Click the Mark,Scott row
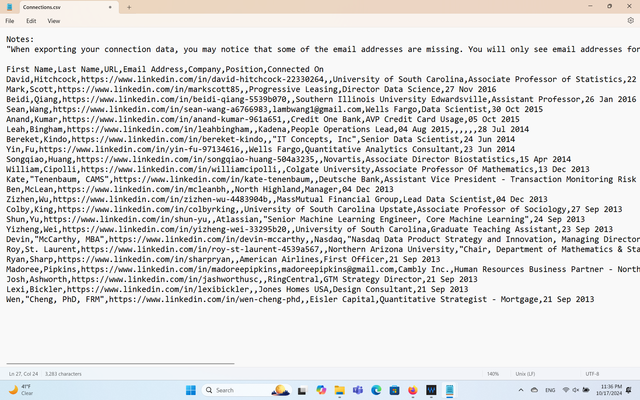This screenshot has height=400, width=640. tap(251, 89)
